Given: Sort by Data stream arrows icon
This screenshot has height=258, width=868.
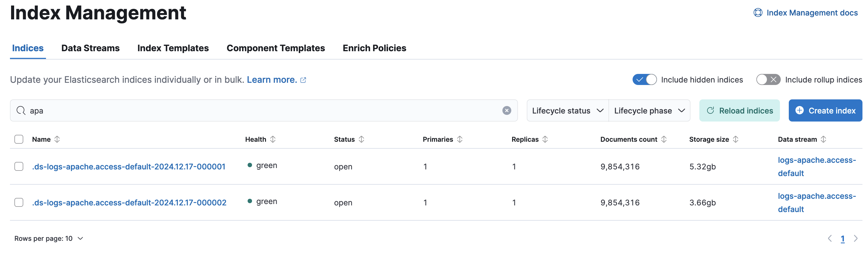Looking at the screenshot, I should pos(823,139).
